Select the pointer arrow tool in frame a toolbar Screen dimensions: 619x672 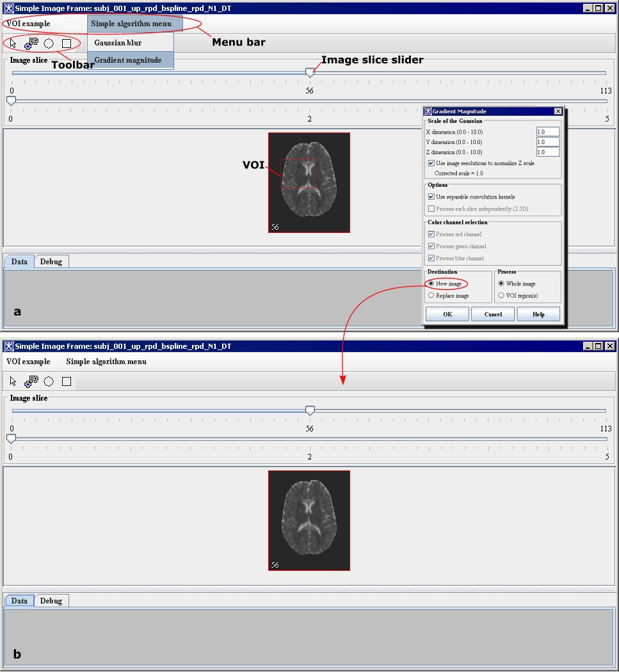(x=13, y=44)
